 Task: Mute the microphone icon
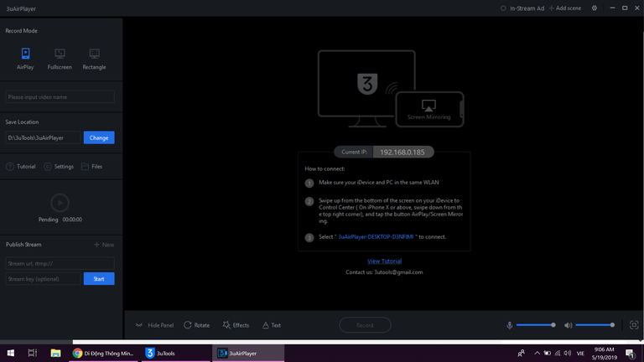509,325
